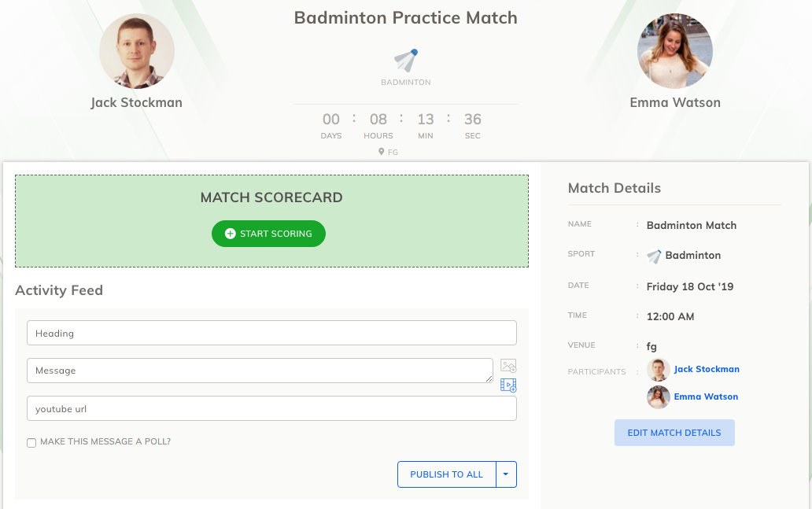Click the add video icon beside Message
This screenshot has height=509, width=812.
pos(508,385)
